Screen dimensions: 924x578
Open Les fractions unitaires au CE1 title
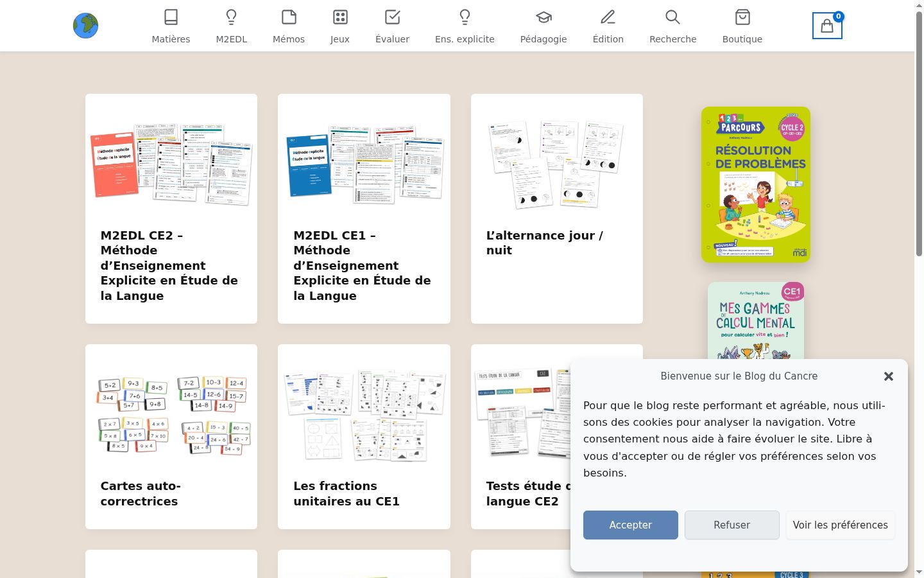tap(346, 493)
